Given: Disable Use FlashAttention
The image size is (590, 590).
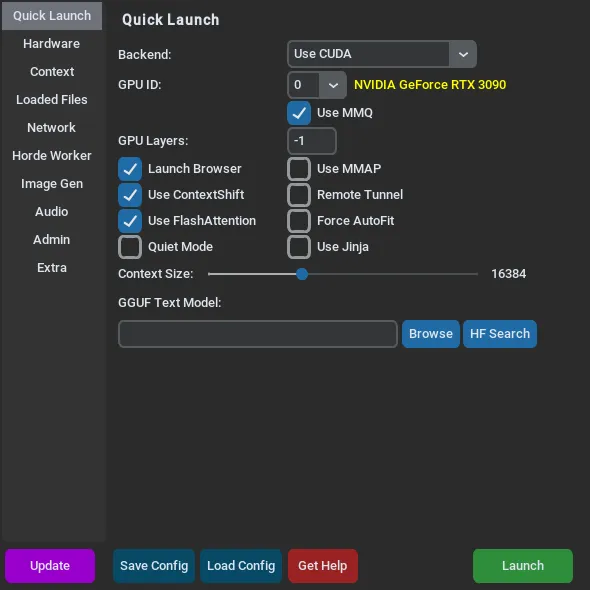Looking at the screenshot, I should pos(130,221).
